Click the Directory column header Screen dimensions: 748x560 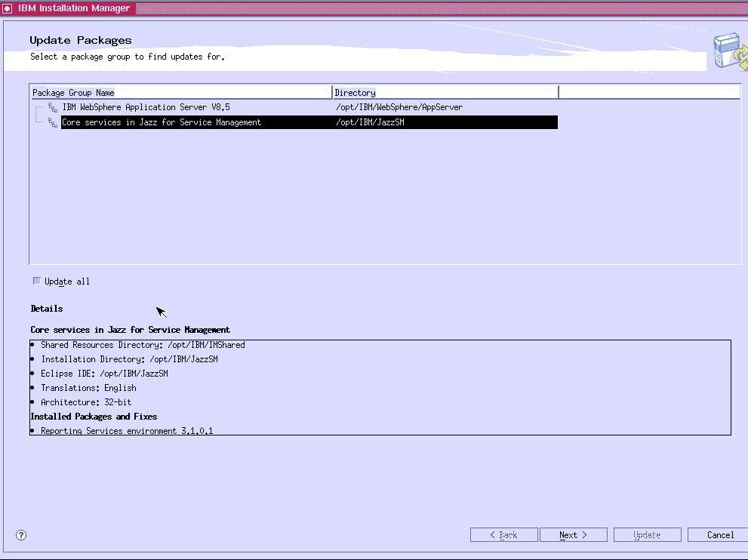point(445,93)
